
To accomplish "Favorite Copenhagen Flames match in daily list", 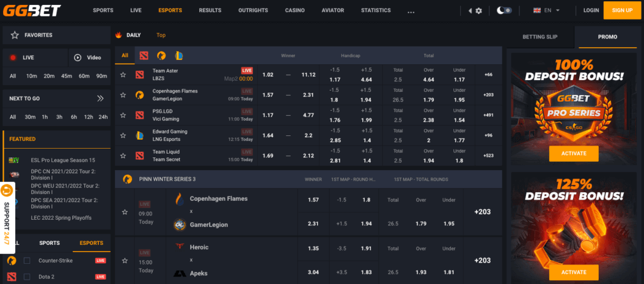I will point(123,95).
